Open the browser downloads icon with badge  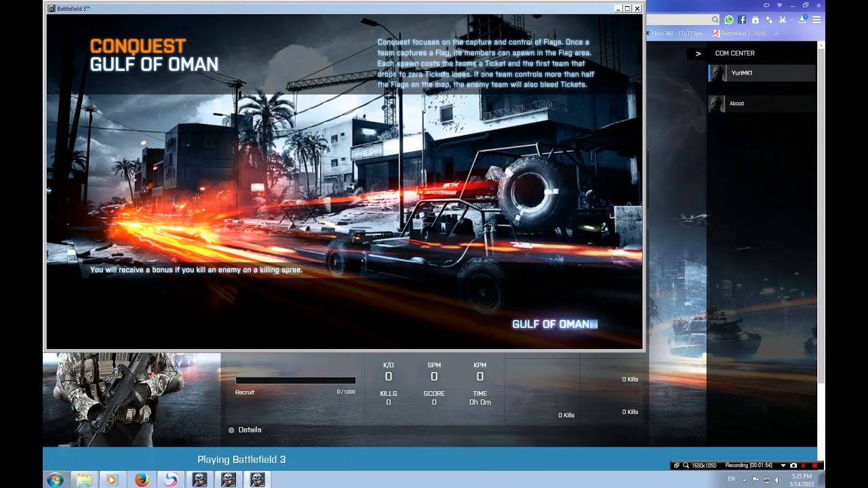(x=802, y=20)
